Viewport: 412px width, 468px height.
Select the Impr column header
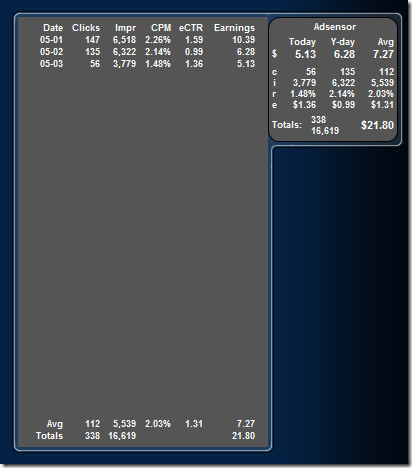pyautogui.click(x=126, y=28)
